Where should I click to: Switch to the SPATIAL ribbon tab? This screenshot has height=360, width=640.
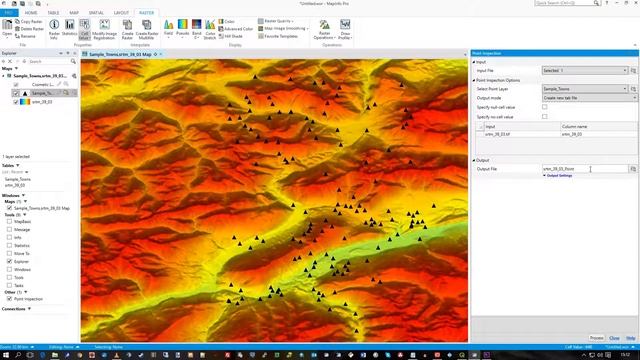coord(96,13)
